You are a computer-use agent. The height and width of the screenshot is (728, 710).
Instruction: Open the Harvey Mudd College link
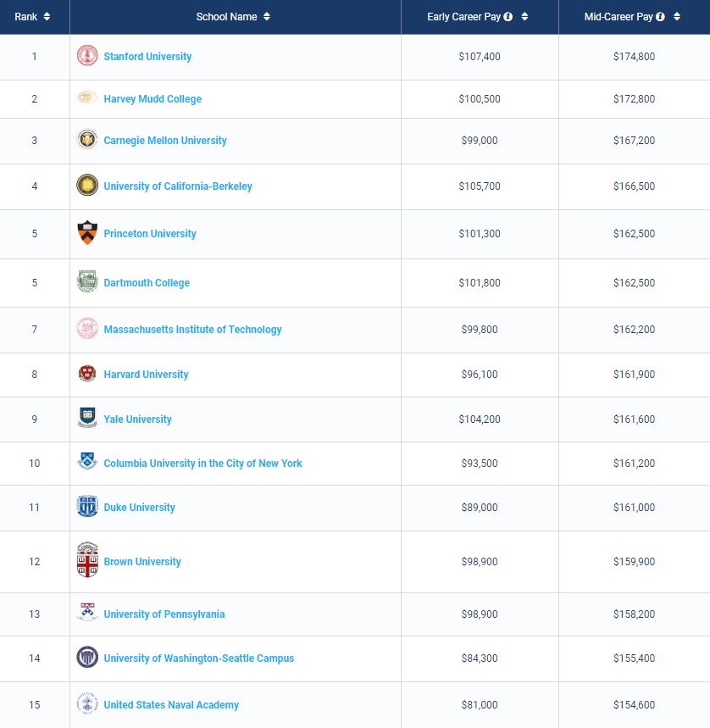pyautogui.click(x=153, y=99)
